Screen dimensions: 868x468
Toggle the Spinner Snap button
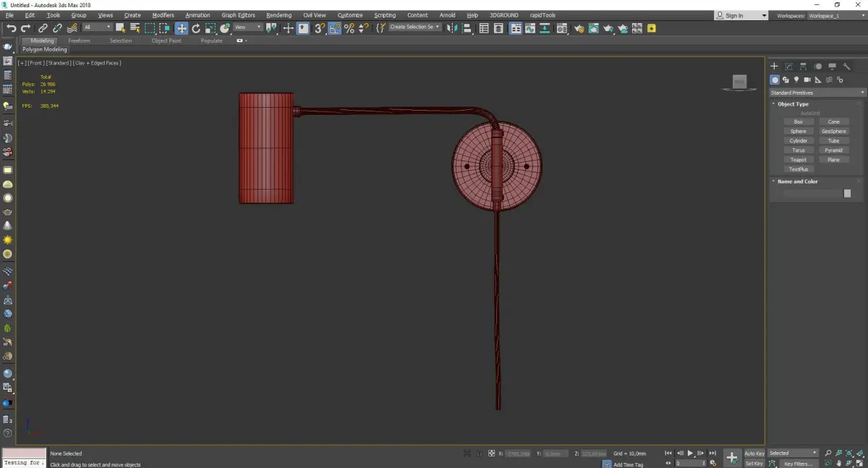click(x=364, y=28)
